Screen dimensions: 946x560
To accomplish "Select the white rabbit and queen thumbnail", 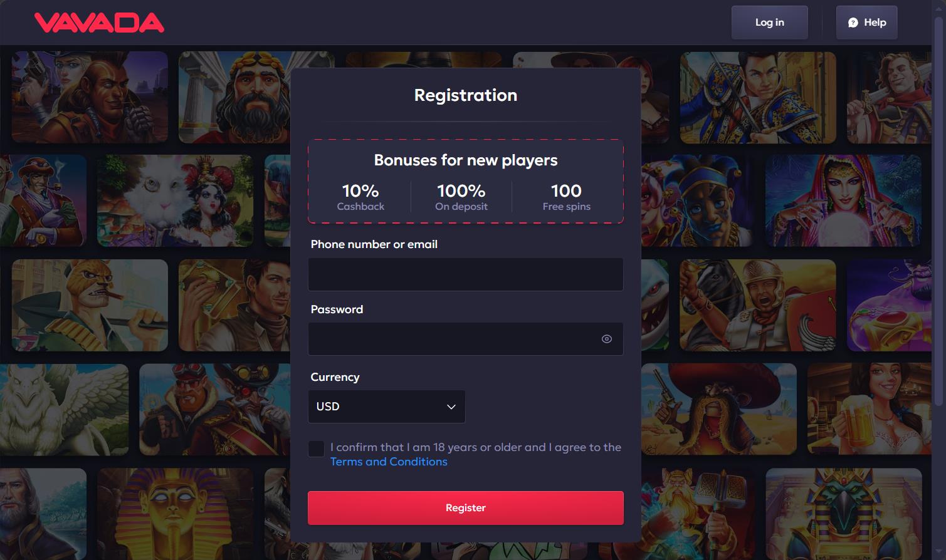I will point(175,200).
